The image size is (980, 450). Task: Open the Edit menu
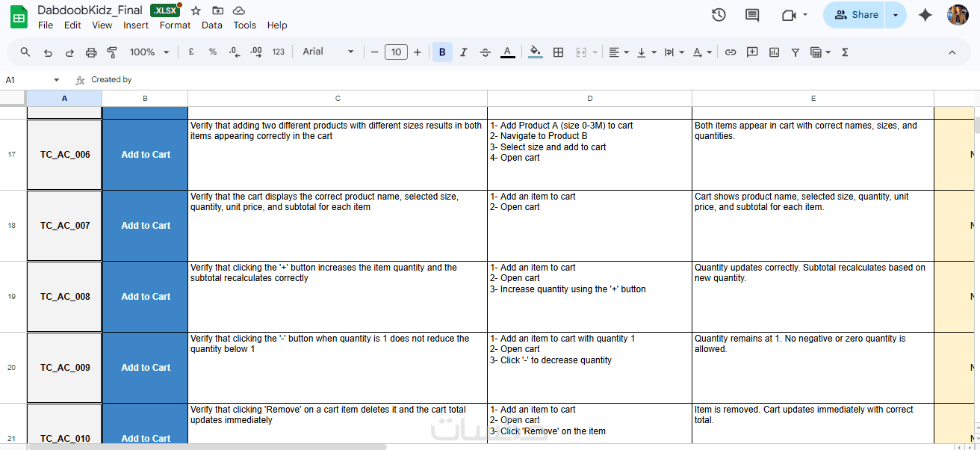72,25
